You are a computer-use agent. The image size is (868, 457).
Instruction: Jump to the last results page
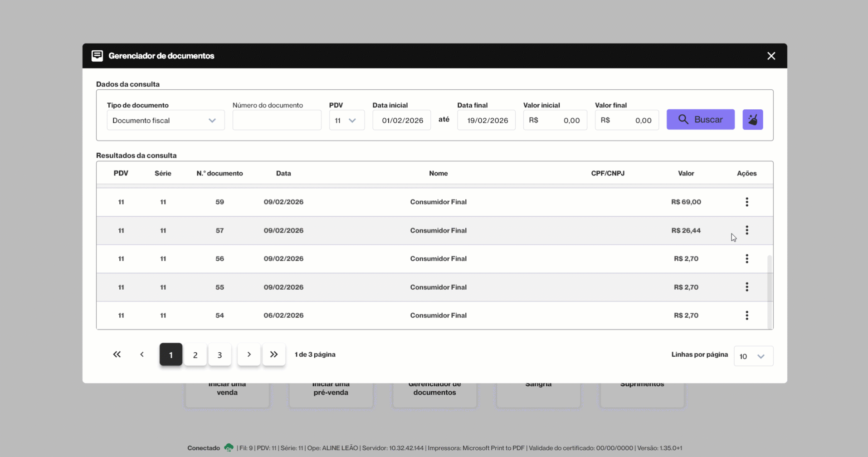[x=274, y=355]
